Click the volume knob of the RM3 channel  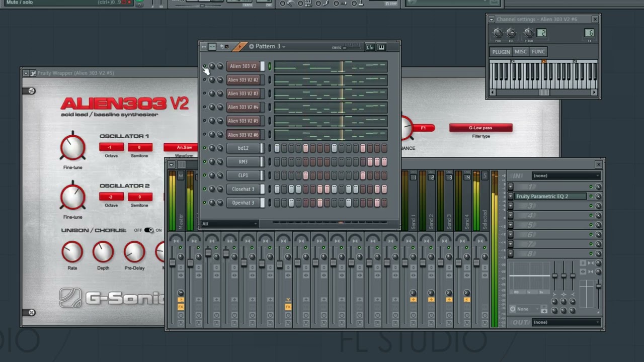(220, 162)
